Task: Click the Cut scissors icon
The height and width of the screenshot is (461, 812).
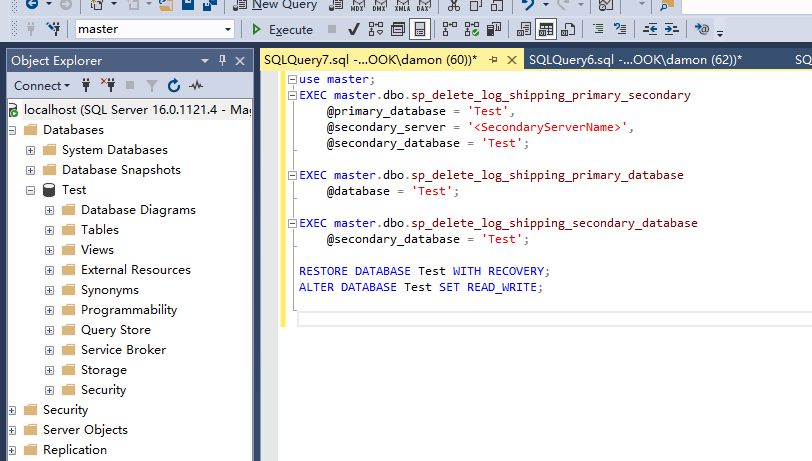Action: [x=454, y=5]
